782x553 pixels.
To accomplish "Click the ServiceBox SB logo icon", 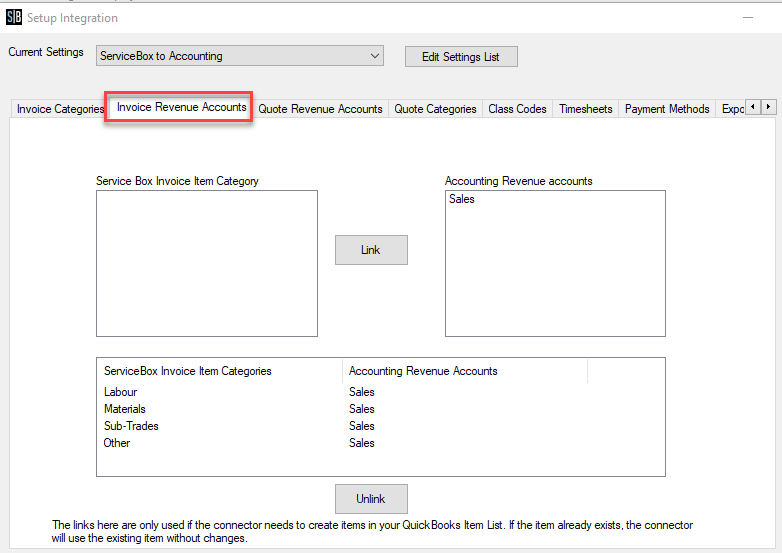I will (14, 17).
